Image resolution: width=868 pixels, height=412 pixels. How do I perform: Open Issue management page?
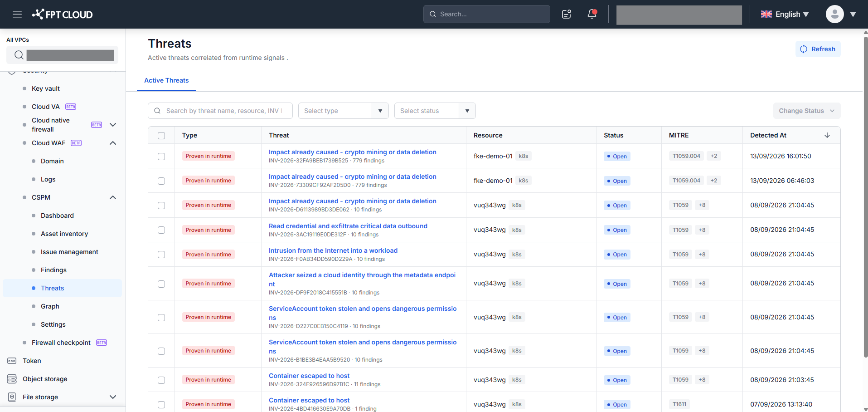pos(69,252)
